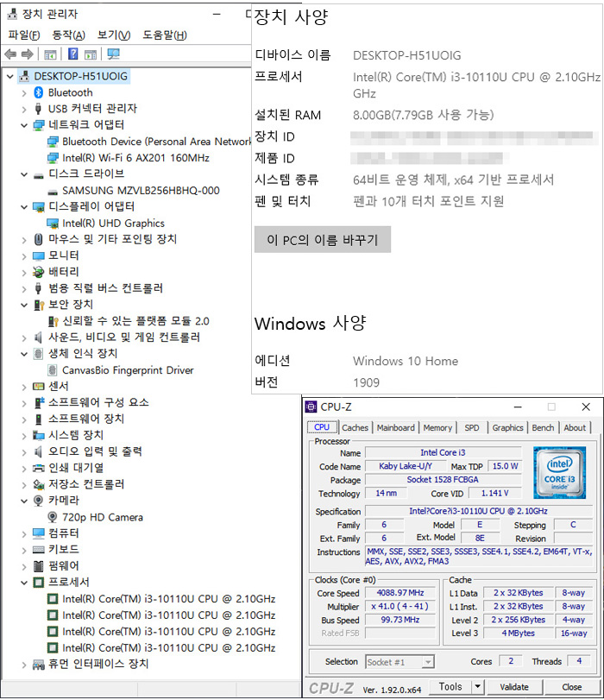Switch to the Bench tab in CPU-Z

point(543,427)
